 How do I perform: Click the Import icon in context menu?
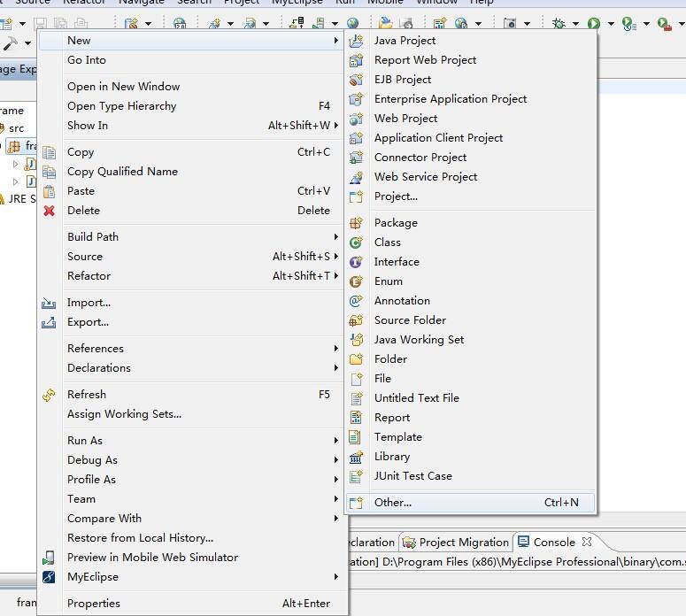pyautogui.click(x=49, y=303)
